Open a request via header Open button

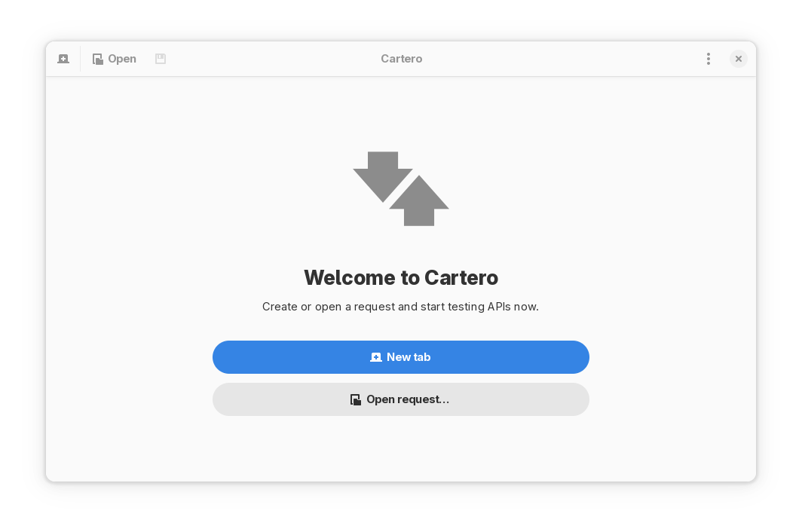pyautogui.click(x=114, y=59)
